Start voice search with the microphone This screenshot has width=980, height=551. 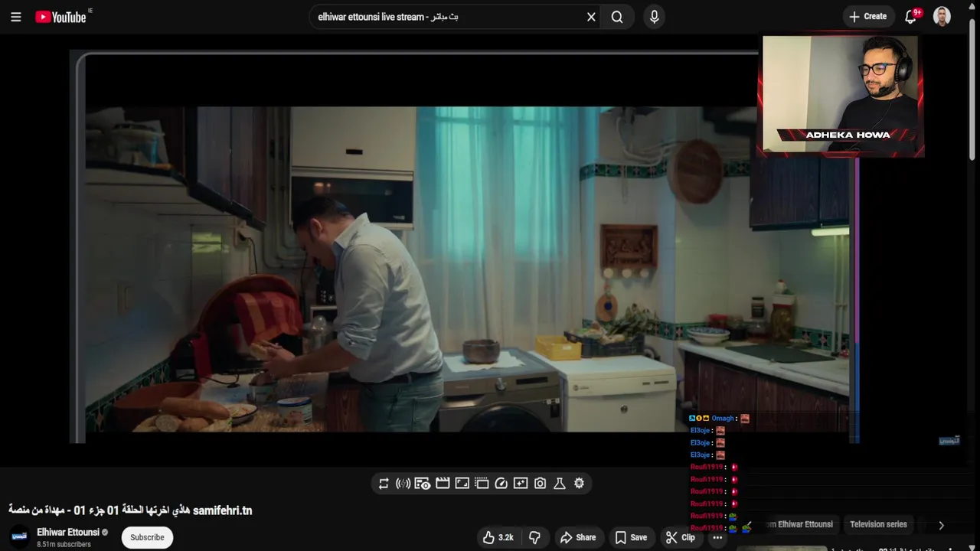[654, 17]
